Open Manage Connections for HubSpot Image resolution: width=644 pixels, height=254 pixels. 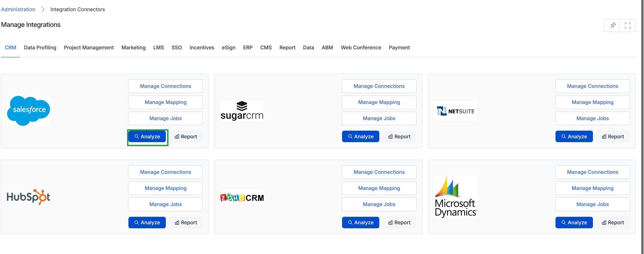point(165,172)
